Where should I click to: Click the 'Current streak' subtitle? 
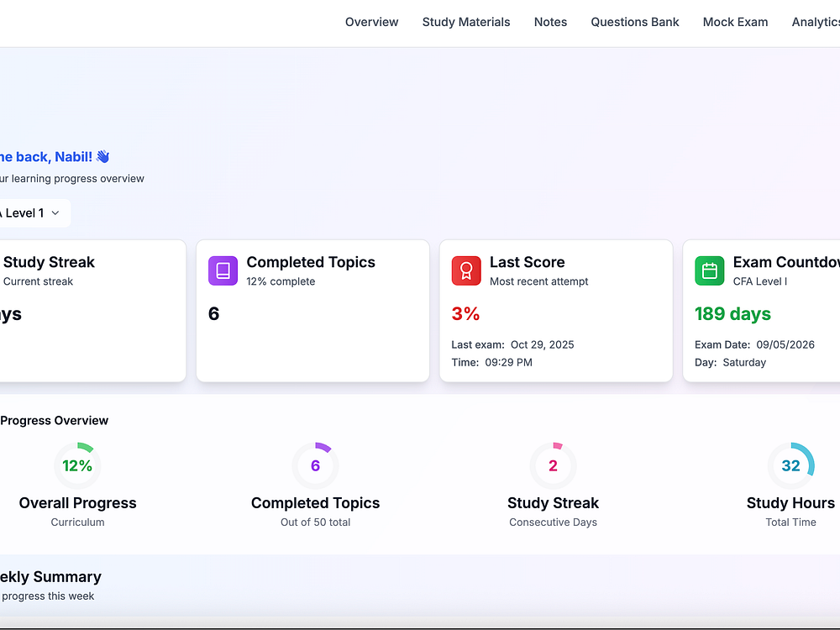(38, 281)
